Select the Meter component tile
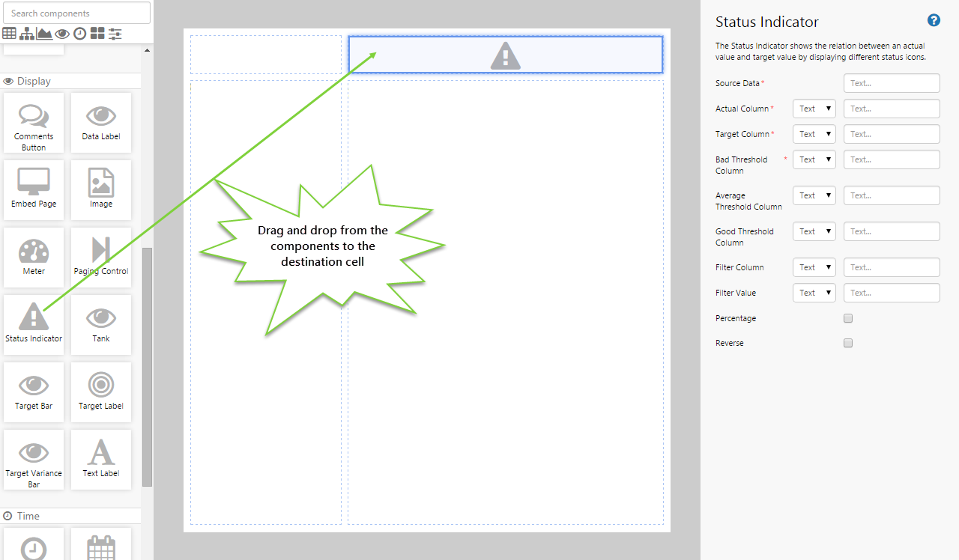 (x=34, y=257)
